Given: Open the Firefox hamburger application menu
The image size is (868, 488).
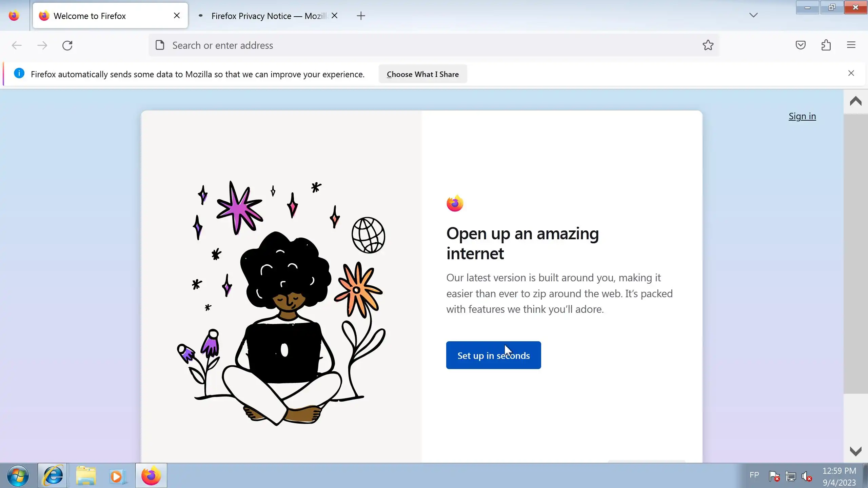Looking at the screenshot, I should pyautogui.click(x=851, y=45).
